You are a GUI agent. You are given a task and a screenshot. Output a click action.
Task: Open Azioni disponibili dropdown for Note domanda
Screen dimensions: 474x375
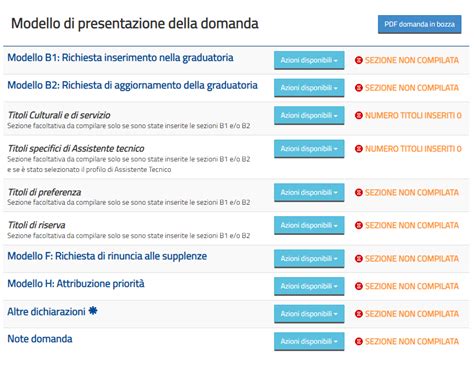(x=309, y=341)
